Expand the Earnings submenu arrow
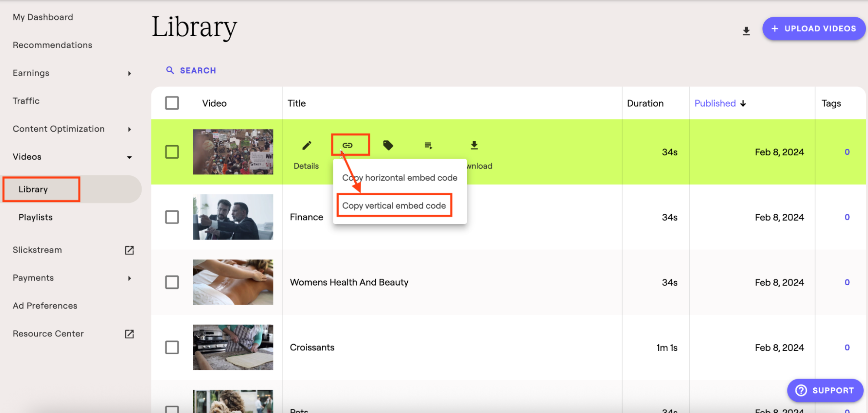This screenshot has width=868, height=413. click(x=129, y=73)
